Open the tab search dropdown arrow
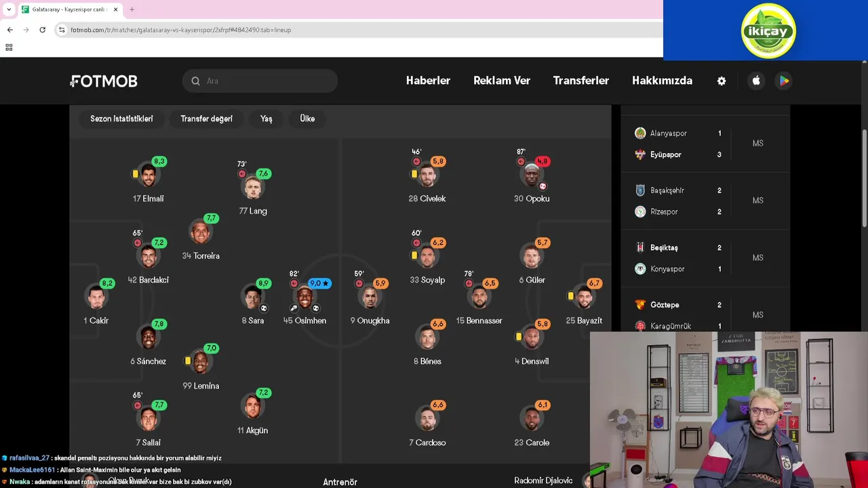868x488 pixels. coord(9,9)
